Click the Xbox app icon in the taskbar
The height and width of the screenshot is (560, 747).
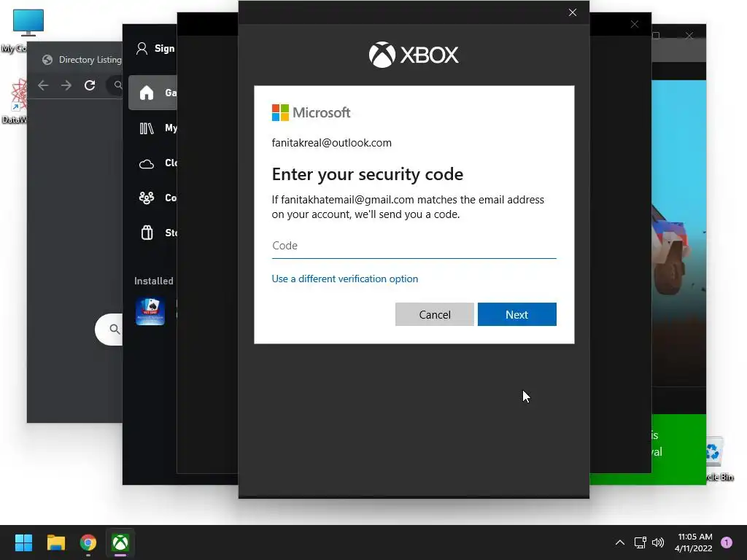coord(120,542)
